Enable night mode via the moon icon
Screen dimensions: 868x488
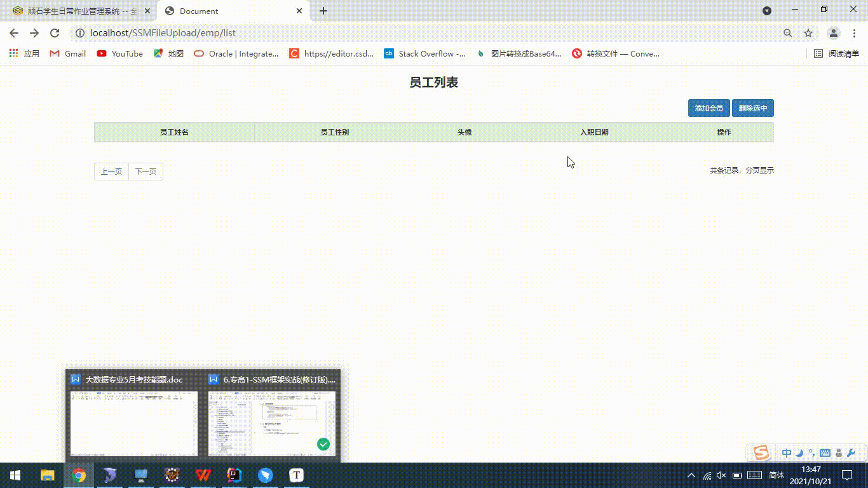[799, 452]
